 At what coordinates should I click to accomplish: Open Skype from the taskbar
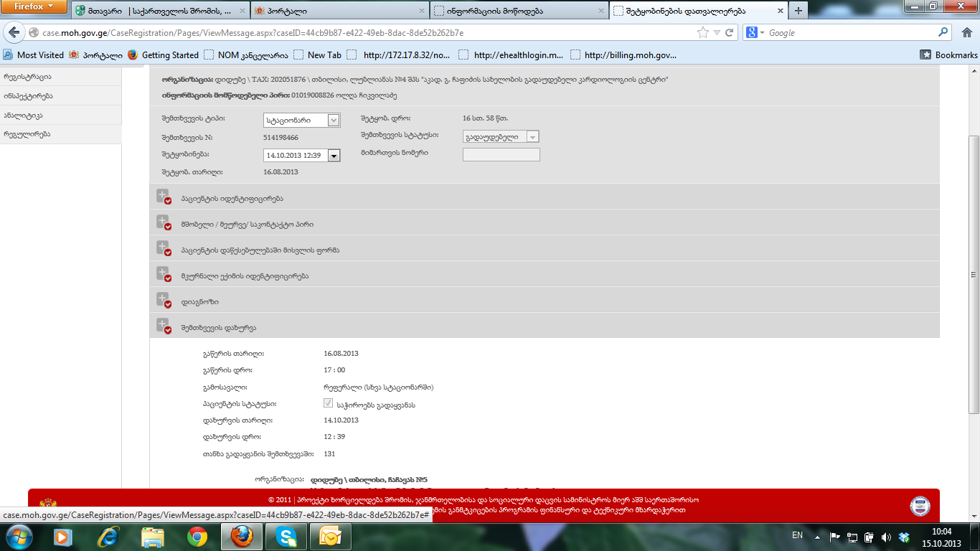[x=286, y=537]
